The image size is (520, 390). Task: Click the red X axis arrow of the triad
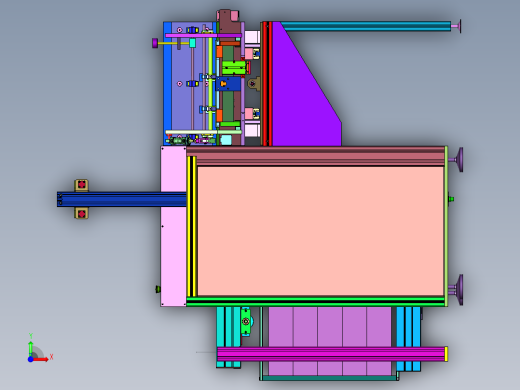point(41,359)
